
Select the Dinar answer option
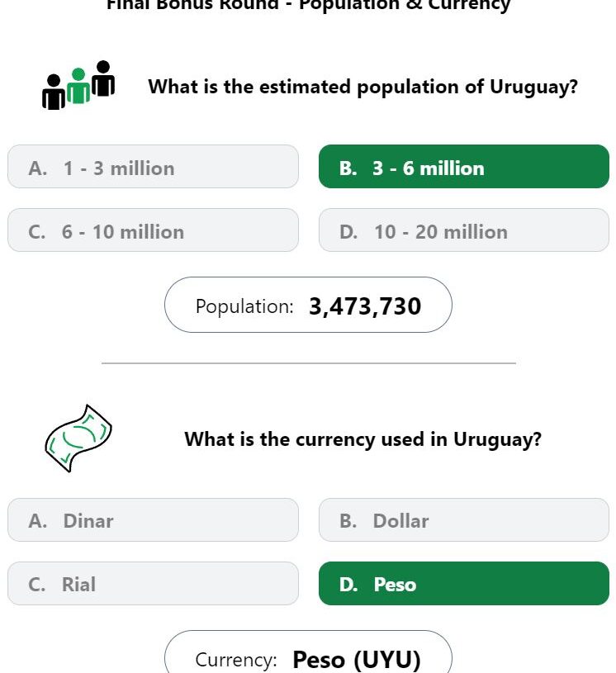153,519
